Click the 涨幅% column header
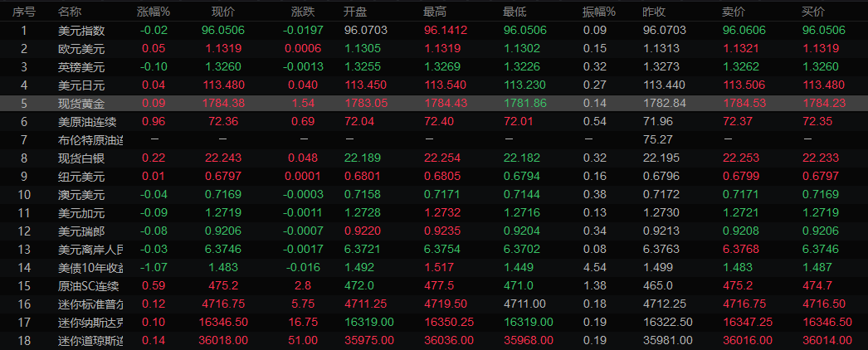This screenshot has width=868, height=350. tap(153, 12)
